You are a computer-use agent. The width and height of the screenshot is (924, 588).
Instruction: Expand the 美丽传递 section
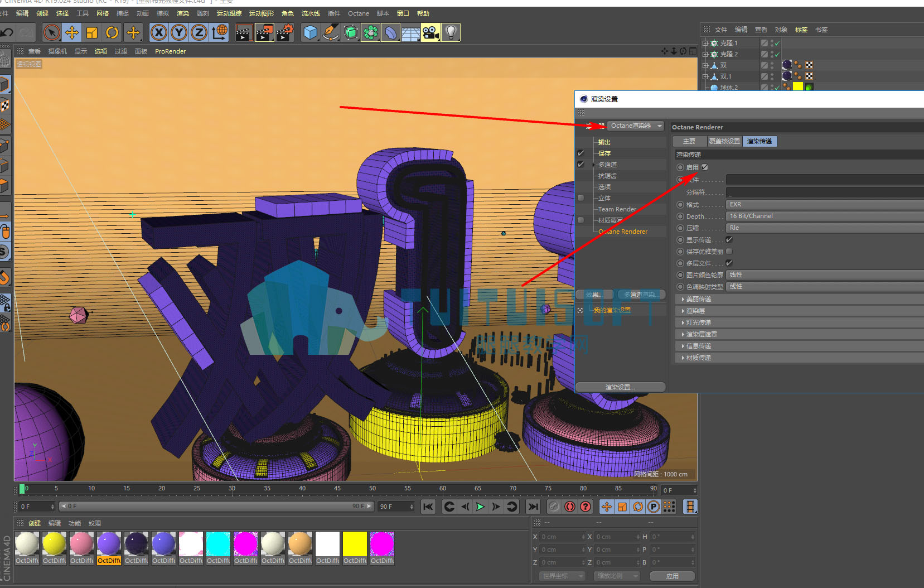click(800, 299)
